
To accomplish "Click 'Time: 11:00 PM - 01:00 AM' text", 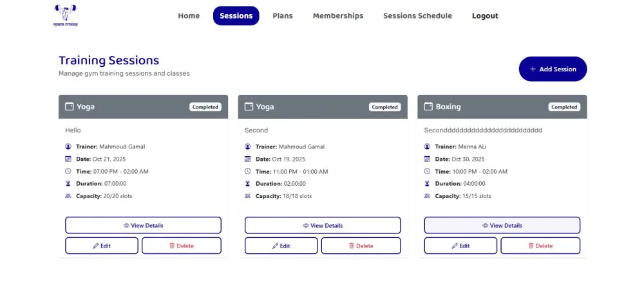I will click(292, 172).
